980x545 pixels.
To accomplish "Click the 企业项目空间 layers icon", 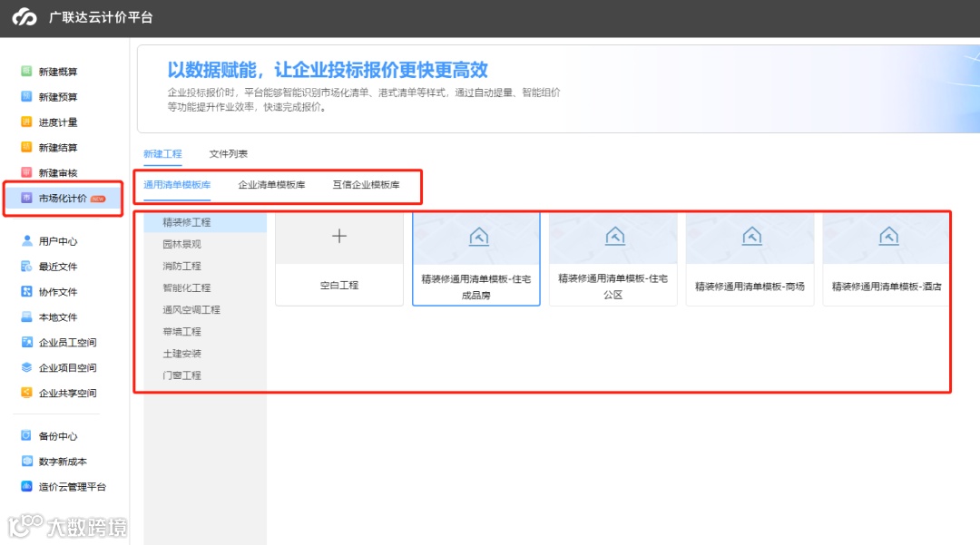I will click(26, 367).
